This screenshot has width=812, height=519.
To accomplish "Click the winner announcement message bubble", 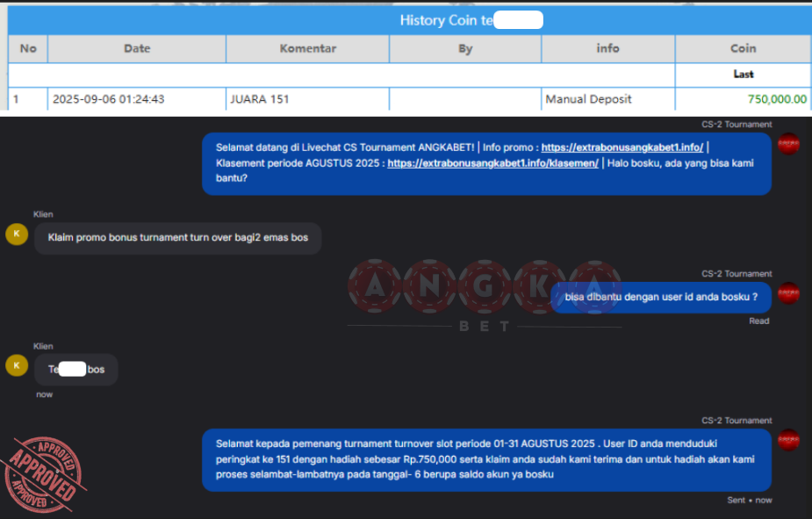I will click(x=486, y=459).
